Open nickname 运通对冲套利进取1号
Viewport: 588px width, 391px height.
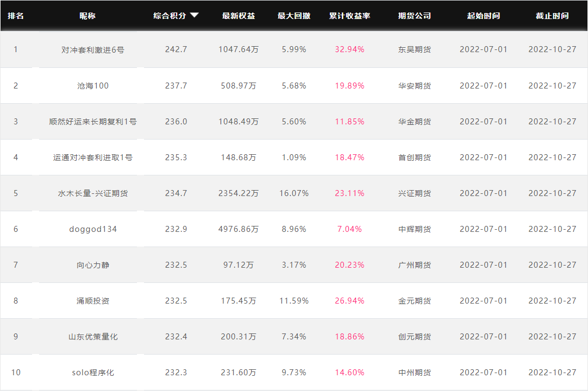pyautogui.click(x=92, y=157)
